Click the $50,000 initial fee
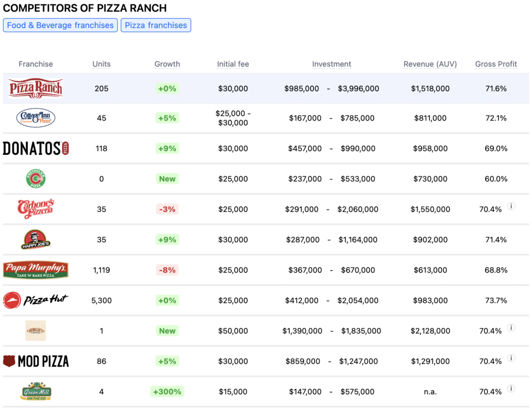This screenshot has height=411, width=532. [x=233, y=331]
